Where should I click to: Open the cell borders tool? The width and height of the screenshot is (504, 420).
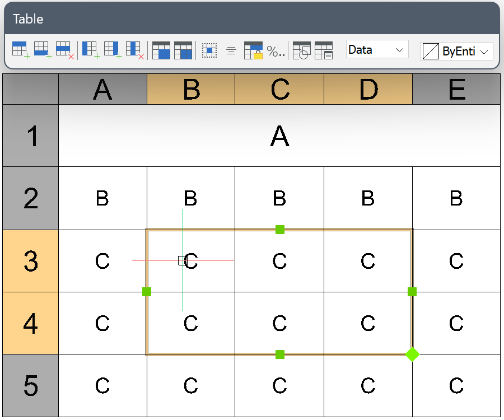coord(209,50)
